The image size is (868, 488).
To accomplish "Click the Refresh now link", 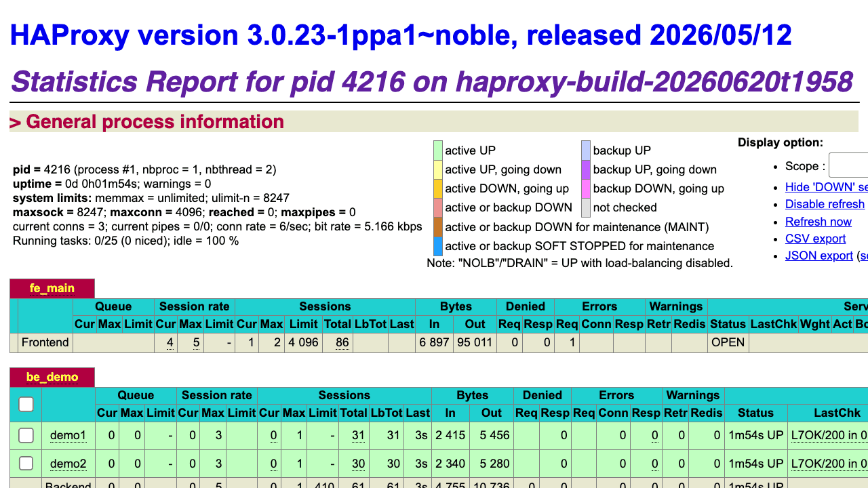I will pyautogui.click(x=818, y=222).
